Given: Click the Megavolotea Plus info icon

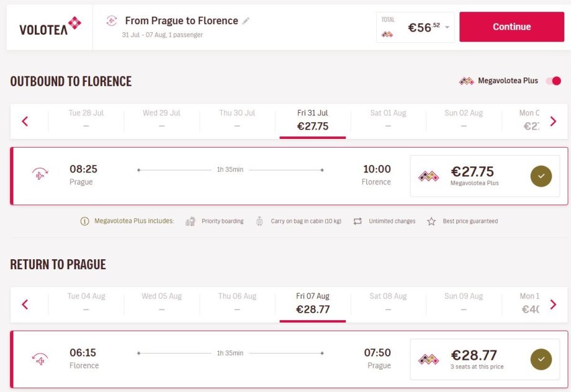Looking at the screenshot, I should (x=85, y=221).
